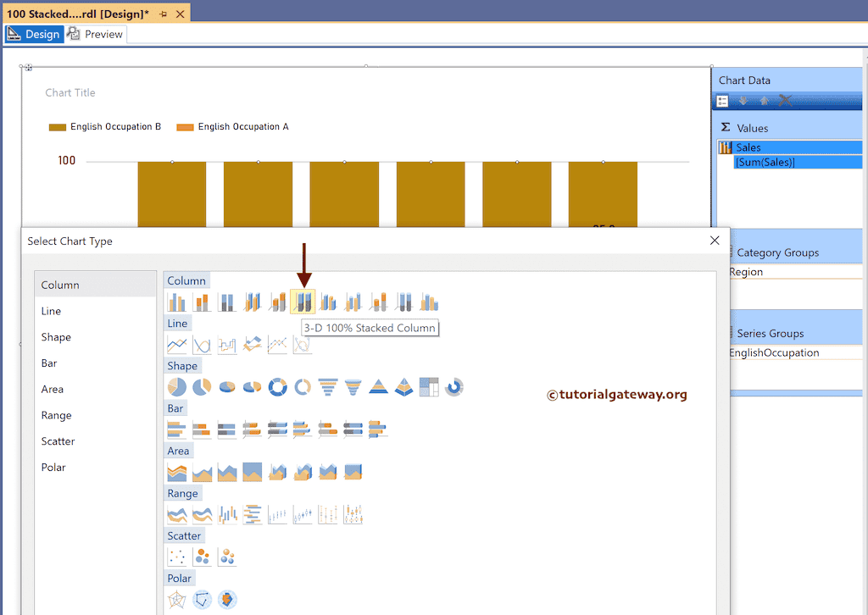Select the doughnut chart icon under Shape
The height and width of the screenshot is (615, 868).
(277, 387)
